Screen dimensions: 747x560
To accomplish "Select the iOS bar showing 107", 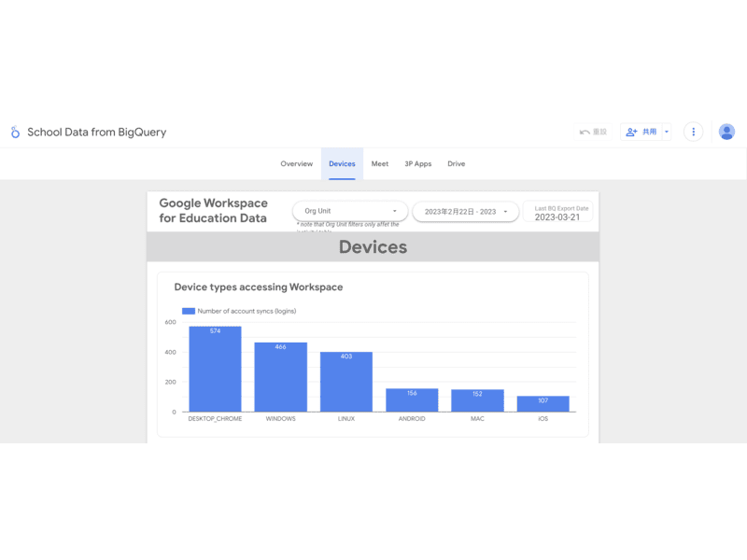I will [x=543, y=404].
